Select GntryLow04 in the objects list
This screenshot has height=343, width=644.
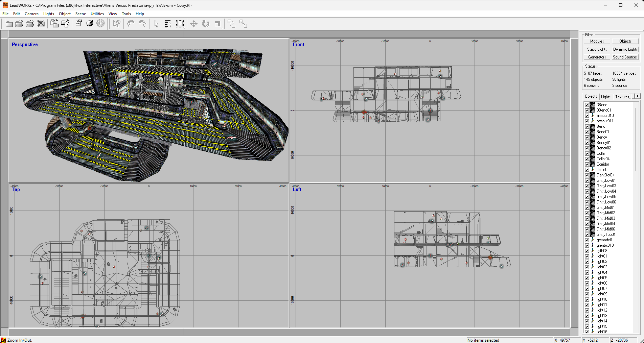pyautogui.click(x=606, y=191)
